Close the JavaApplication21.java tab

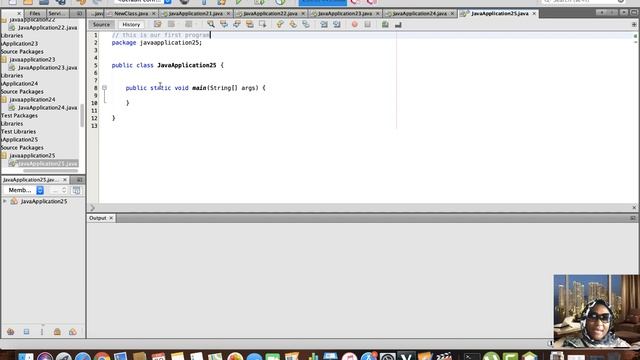pos(228,13)
